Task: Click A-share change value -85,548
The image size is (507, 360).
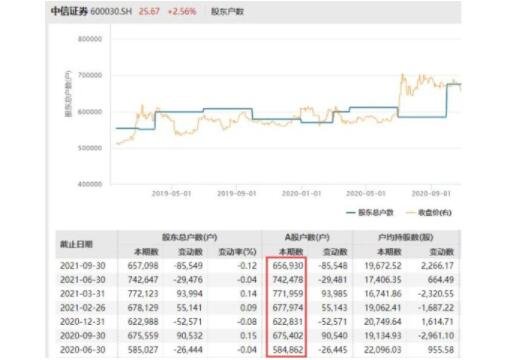Action: tap(333, 266)
